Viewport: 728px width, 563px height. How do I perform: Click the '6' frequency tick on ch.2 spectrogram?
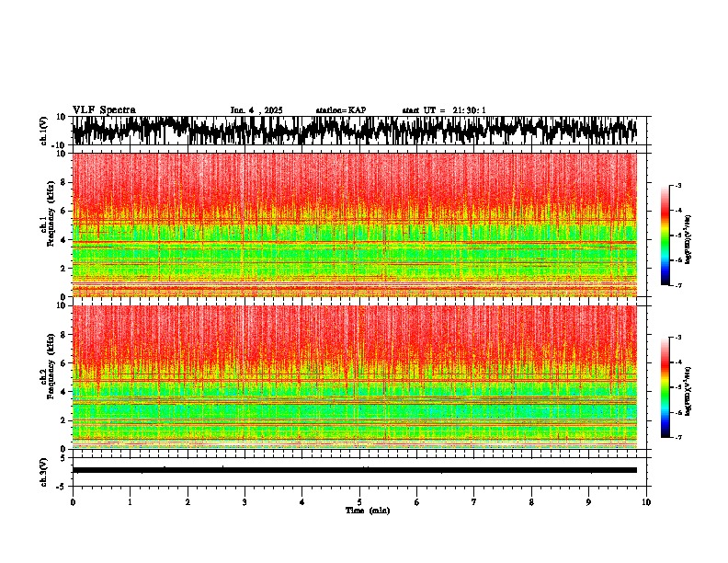[x=64, y=363]
